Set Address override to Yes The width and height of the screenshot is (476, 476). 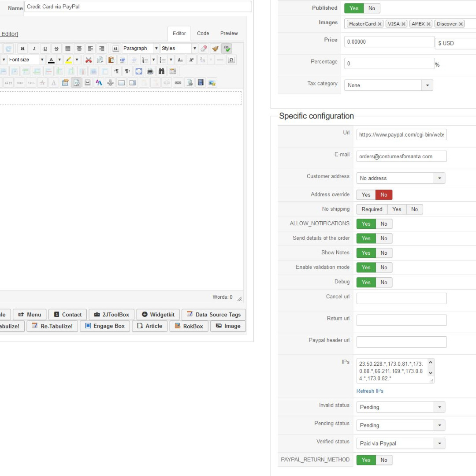366,195
